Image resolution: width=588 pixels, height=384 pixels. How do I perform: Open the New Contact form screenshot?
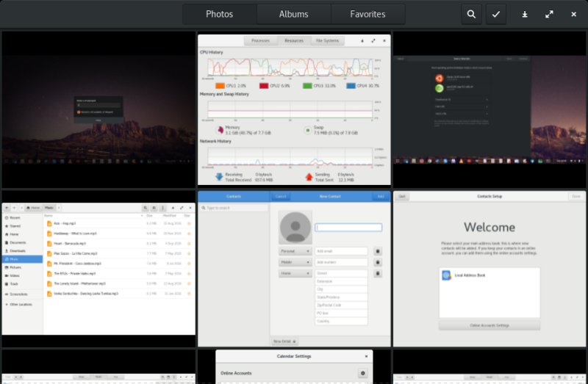point(294,269)
